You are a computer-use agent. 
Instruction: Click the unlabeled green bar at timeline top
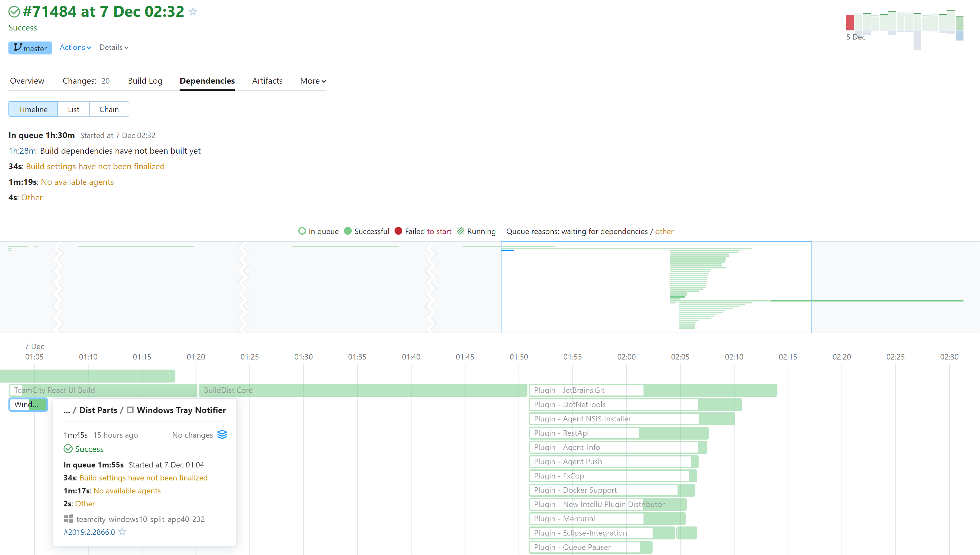tap(88, 376)
